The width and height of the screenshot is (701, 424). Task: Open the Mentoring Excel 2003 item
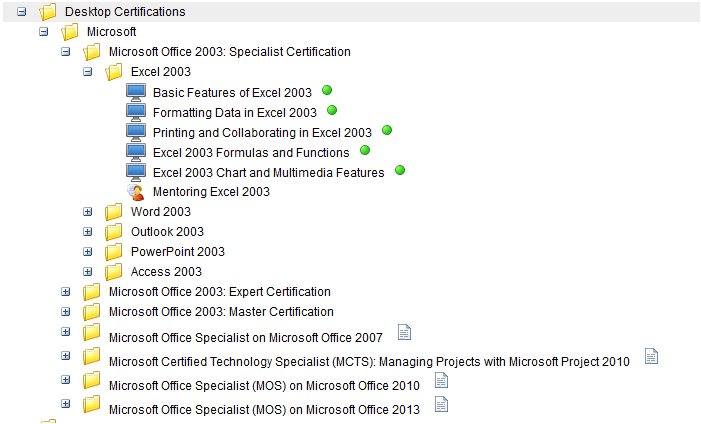pos(211,192)
